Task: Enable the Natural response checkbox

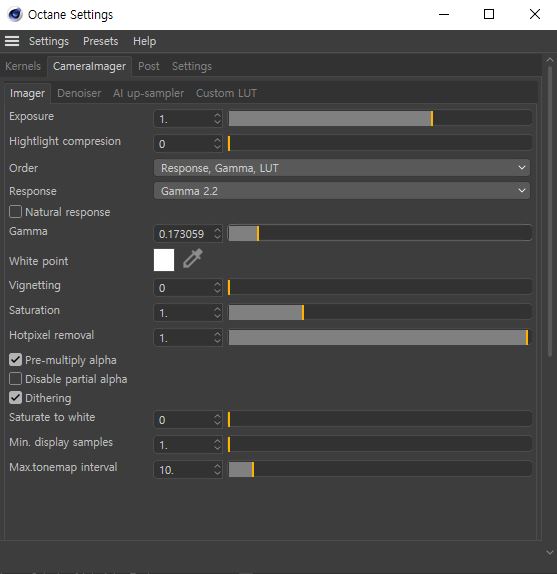Action: point(15,212)
